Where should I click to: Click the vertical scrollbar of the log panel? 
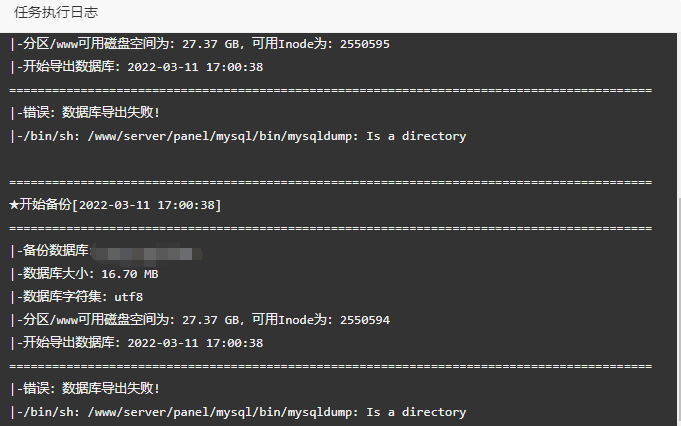[x=679, y=229]
